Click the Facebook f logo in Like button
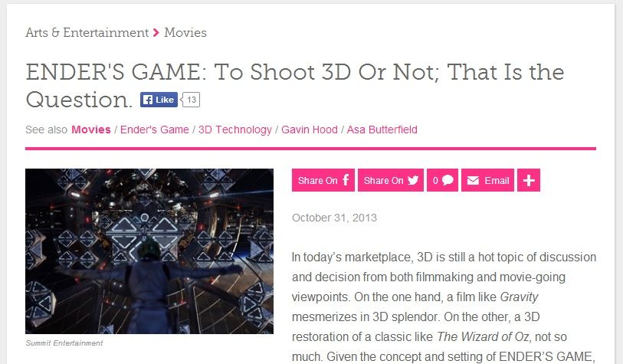Screen dimensions: 623x364 [x=147, y=100]
